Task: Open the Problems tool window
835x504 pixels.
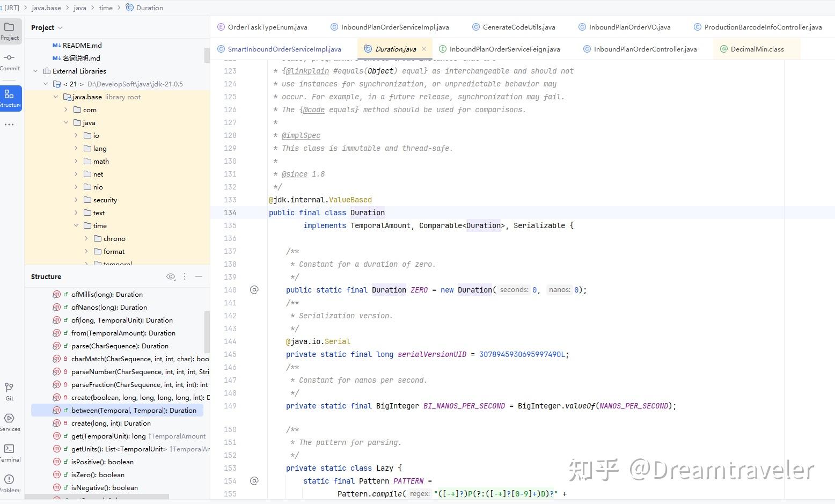Action: point(9,484)
